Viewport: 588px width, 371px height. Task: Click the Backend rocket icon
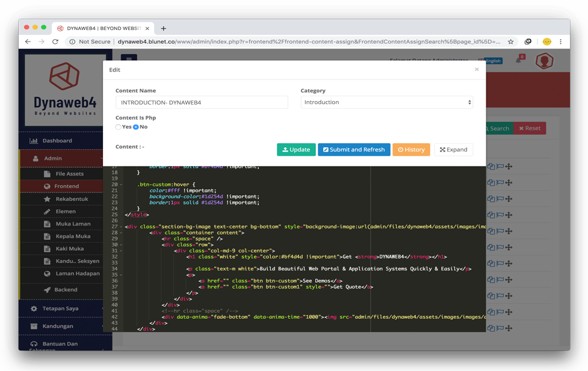[x=47, y=290]
